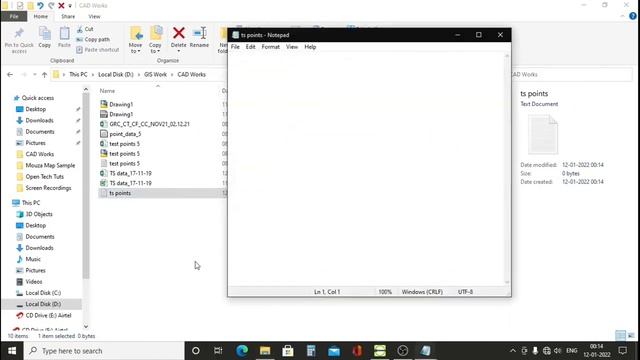
Task: Open Notepad File menu
Action: [x=235, y=47]
